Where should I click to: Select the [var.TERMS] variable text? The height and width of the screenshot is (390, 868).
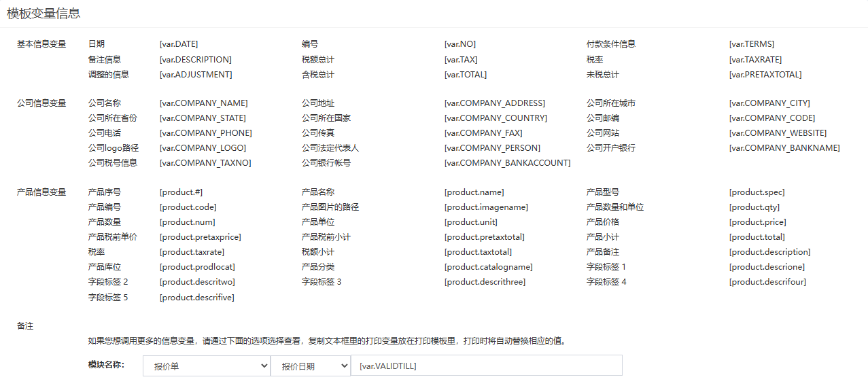pos(752,44)
